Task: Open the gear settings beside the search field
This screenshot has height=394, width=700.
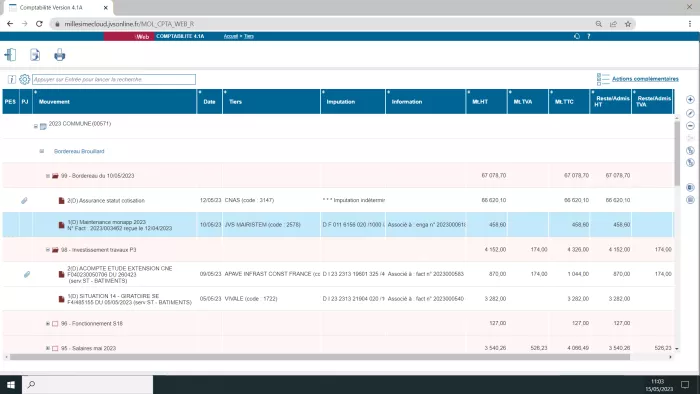Action: point(25,79)
